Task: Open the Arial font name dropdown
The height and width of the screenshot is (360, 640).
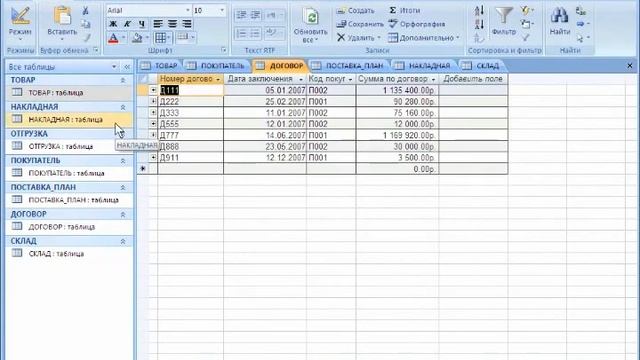Action: pos(187,10)
